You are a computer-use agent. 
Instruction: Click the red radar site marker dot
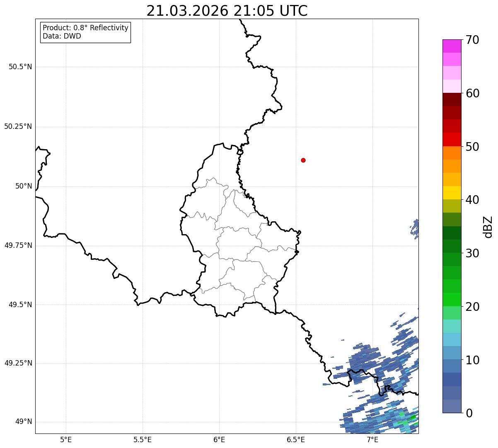(303, 160)
